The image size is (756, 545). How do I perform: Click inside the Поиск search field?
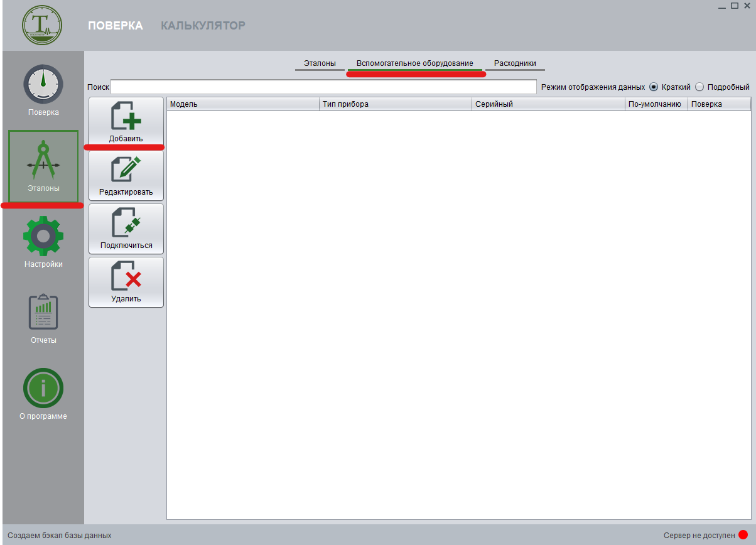(x=323, y=87)
